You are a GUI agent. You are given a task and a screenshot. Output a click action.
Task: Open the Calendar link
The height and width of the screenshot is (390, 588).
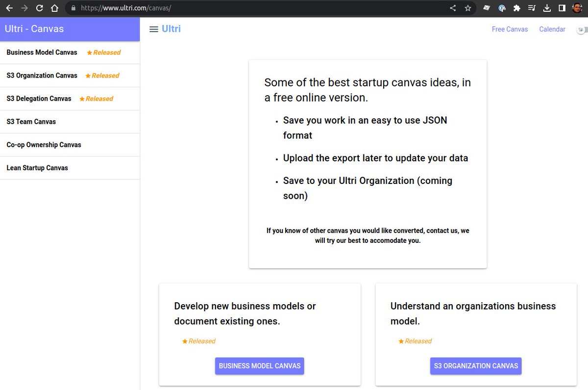coord(552,29)
